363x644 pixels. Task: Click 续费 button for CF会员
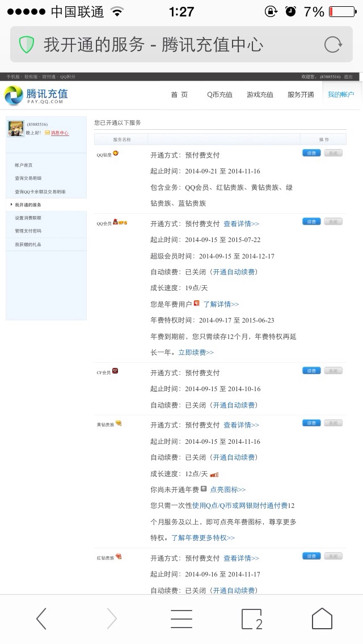pyautogui.click(x=311, y=370)
